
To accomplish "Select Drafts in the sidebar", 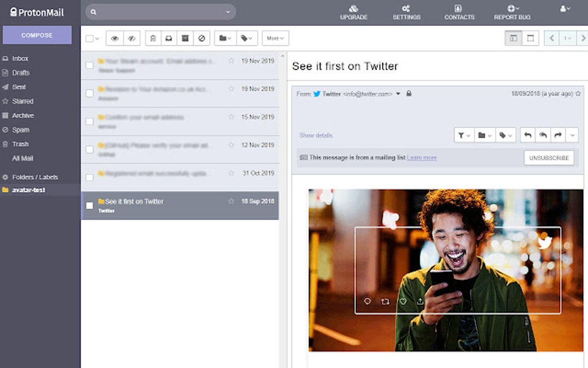I will pos(19,72).
